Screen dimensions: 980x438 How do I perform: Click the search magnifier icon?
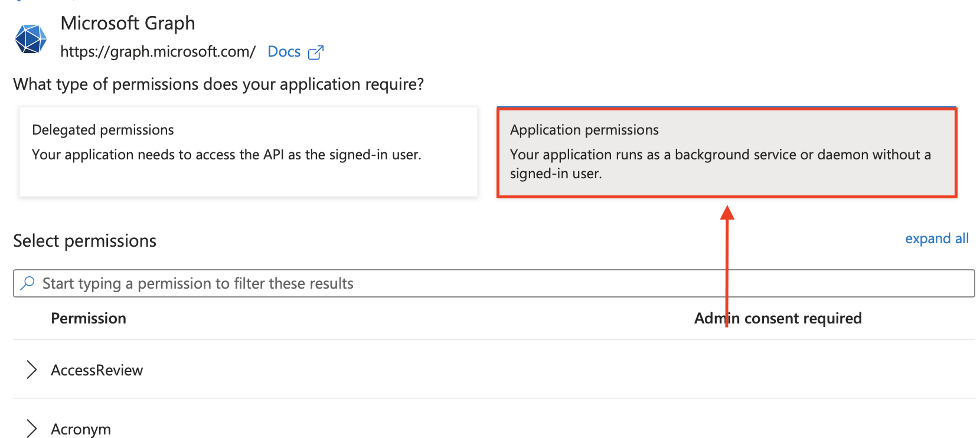tap(27, 283)
